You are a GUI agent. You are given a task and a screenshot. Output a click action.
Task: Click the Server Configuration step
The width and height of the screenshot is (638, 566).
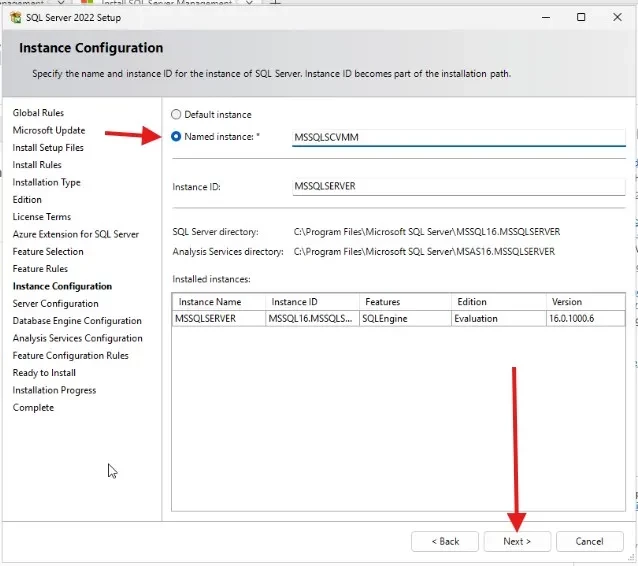click(55, 304)
